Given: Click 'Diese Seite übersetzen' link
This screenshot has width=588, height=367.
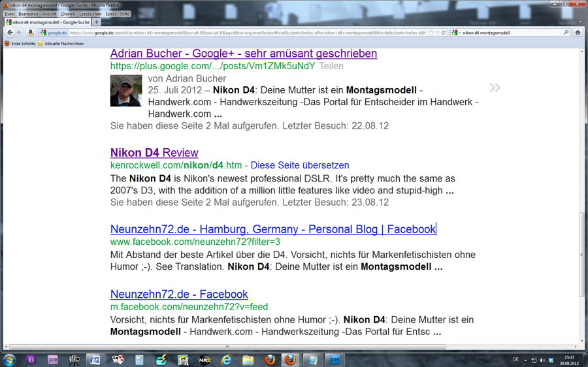Looking at the screenshot, I should click(300, 165).
